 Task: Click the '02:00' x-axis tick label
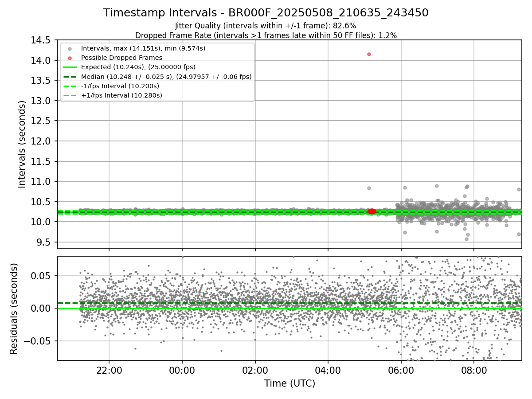pyautogui.click(x=255, y=370)
